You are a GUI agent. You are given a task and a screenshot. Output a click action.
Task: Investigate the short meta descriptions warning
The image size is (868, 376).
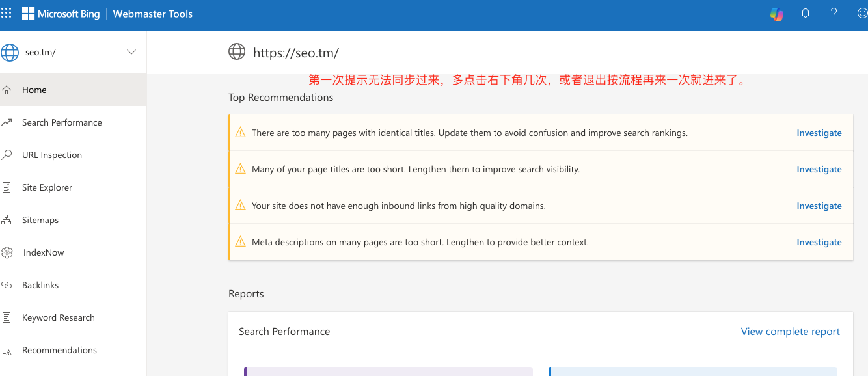(819, 242)
